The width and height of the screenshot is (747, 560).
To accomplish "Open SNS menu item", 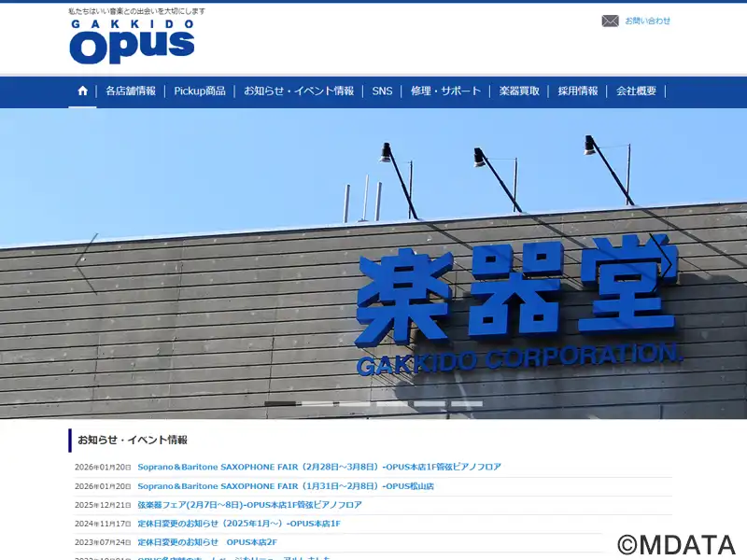I will pyautogui.click(x=382, y=91).
